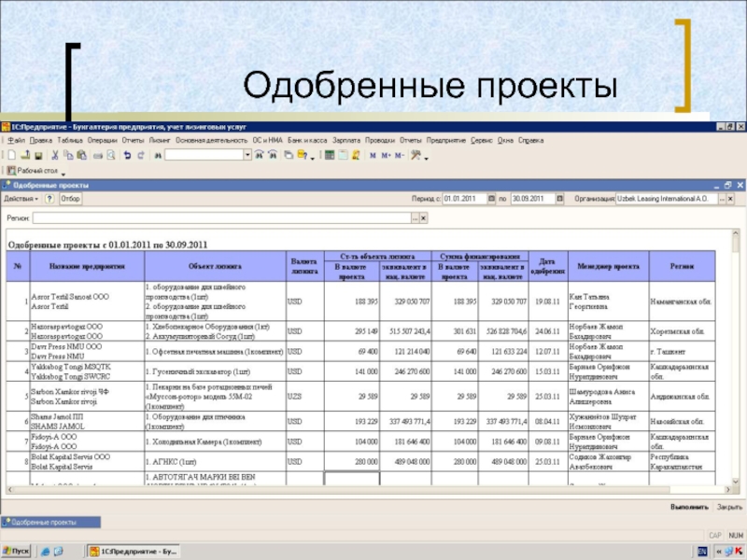Click the Copy toolbar icon
Viewport: 747px width, 560px height.
pyautogui.click(x=68, y=155)
